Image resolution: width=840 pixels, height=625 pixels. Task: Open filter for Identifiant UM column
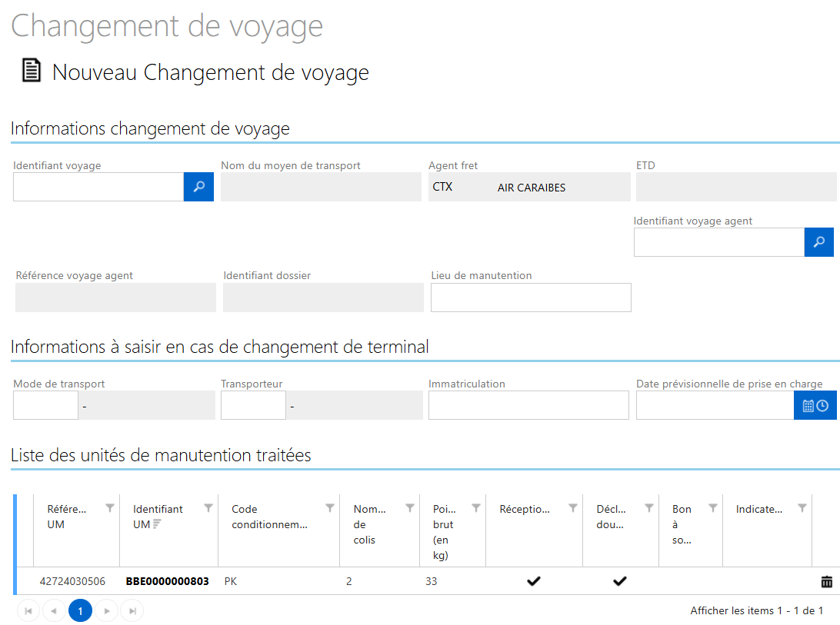[208, 508]
